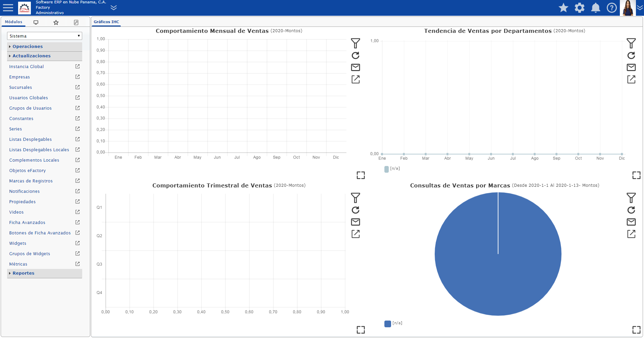The image size is (644, 338).
Task: Open the Sistema module dropdown
Action: (45, 36)
